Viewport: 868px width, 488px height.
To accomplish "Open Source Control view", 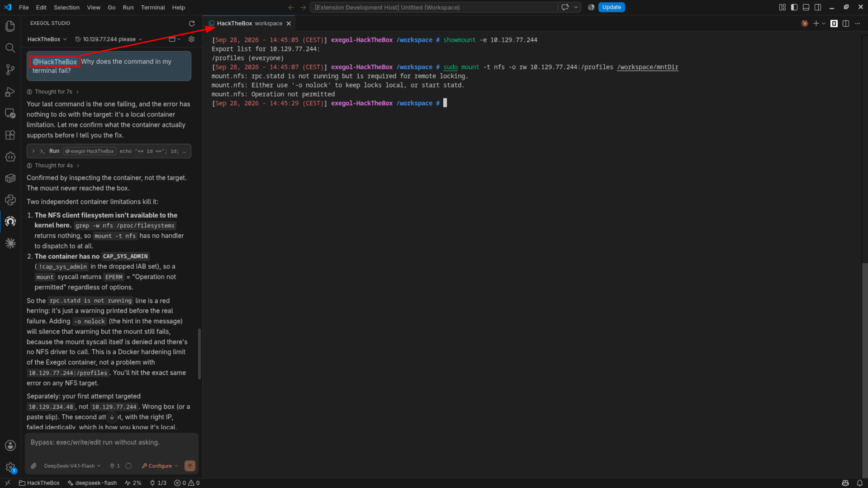I will pos(10,70).
